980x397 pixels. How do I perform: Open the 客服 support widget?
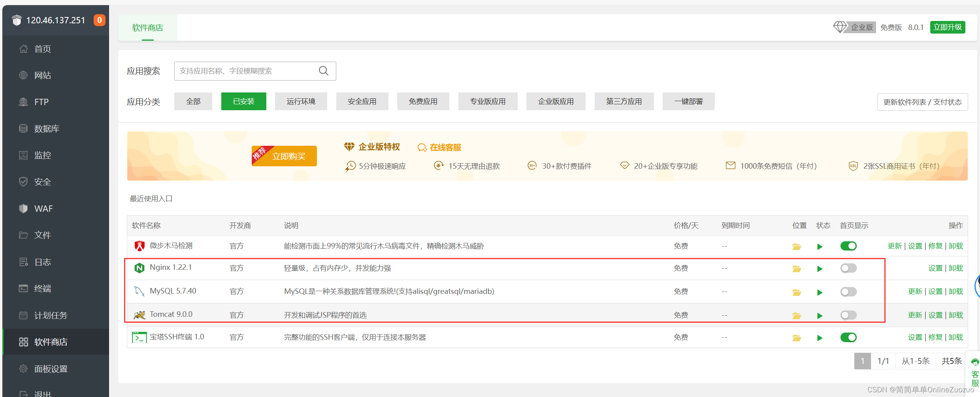coord(975,373)
